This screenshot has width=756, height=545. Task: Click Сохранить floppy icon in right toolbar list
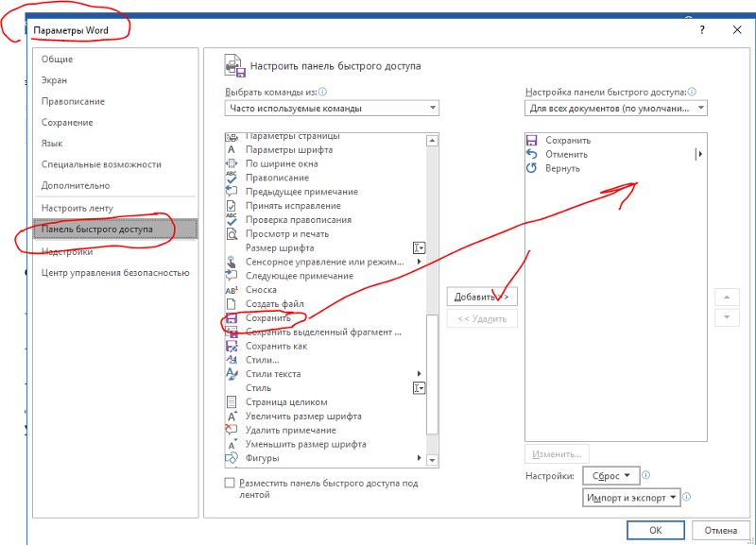(531, 140)
